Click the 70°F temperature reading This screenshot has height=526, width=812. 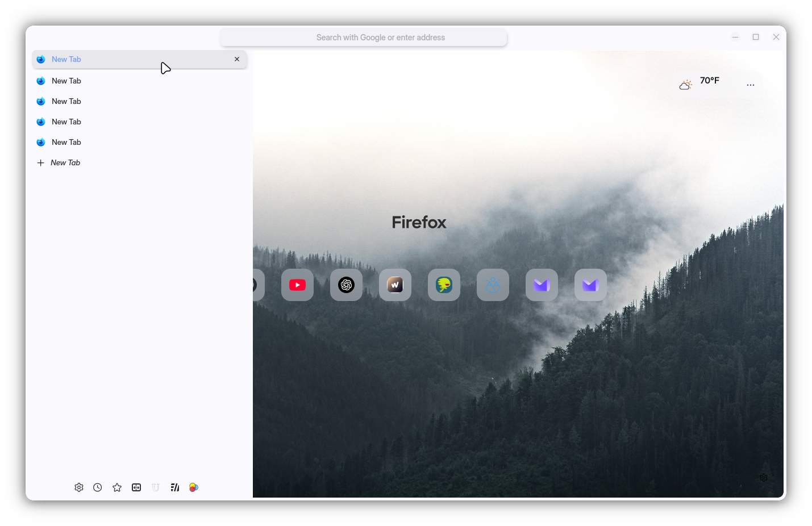[x=709, y=81]
